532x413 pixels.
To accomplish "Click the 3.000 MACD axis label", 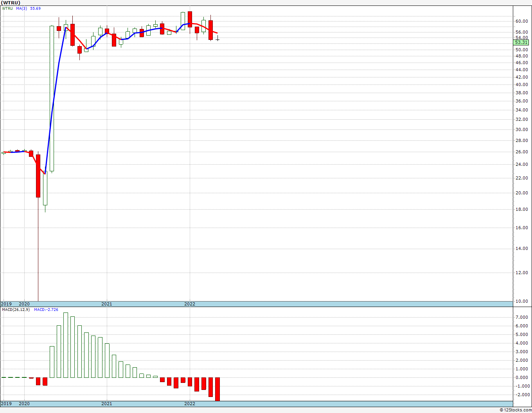I will click(x=521, y=352).
